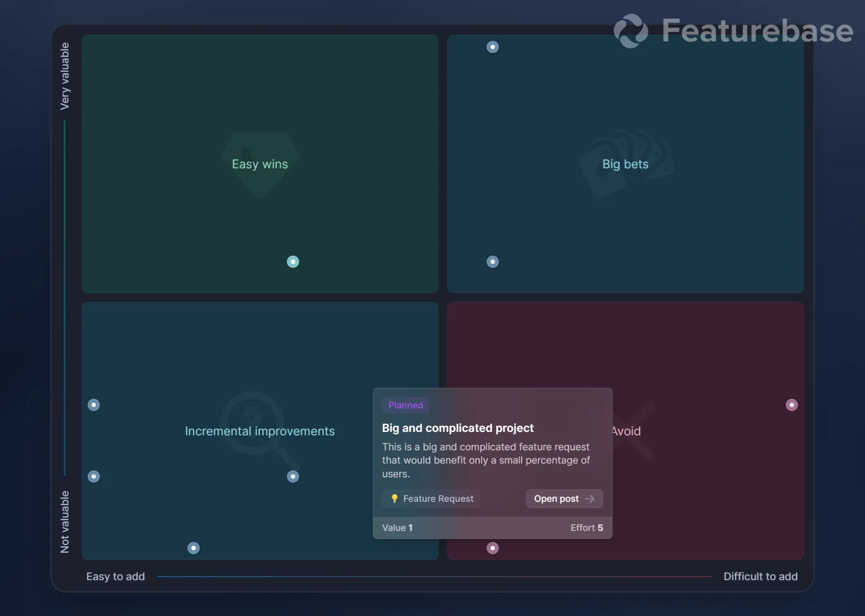Click the 'Value 1' score text
Viewport: 865px width, 616px height.
click(397, 527)
